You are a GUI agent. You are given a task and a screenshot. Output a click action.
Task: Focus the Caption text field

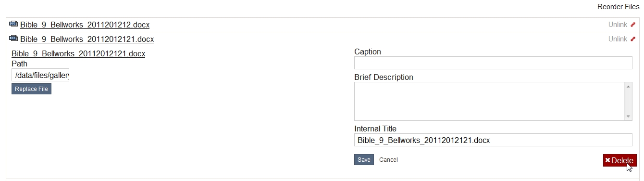493,63
